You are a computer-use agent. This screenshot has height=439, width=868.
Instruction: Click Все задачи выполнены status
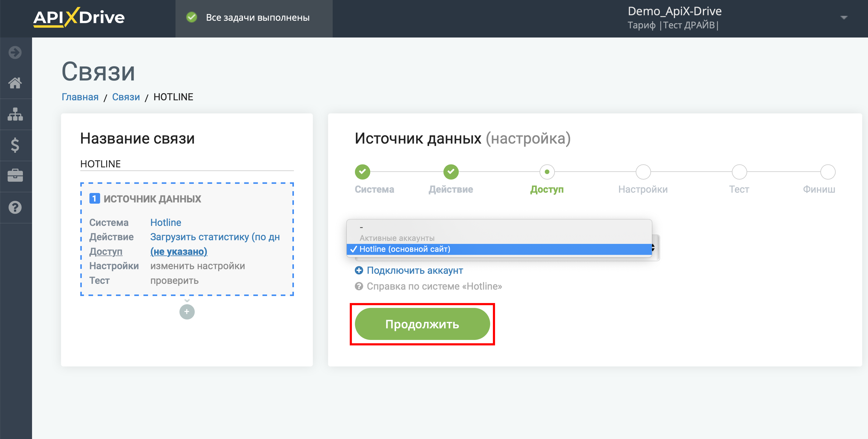click(x=257, y=17)
